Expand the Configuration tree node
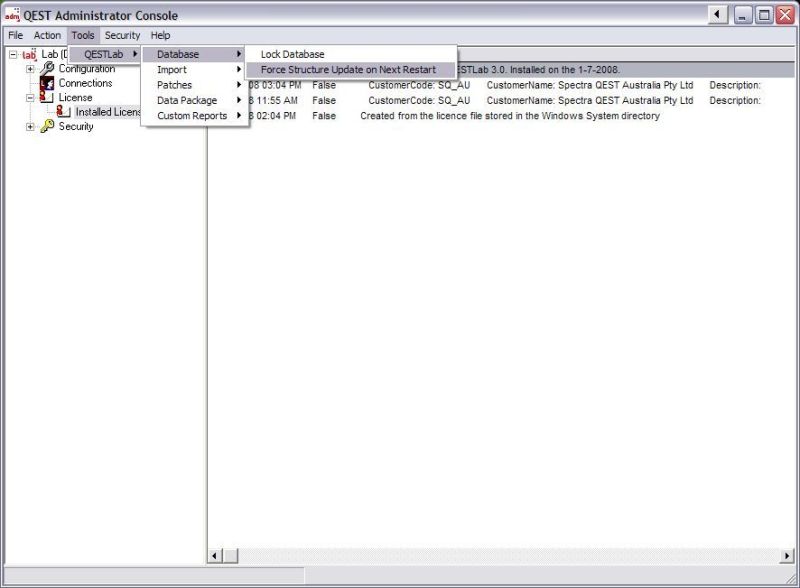This screenshot has height=588, width=800. (30, 69)
